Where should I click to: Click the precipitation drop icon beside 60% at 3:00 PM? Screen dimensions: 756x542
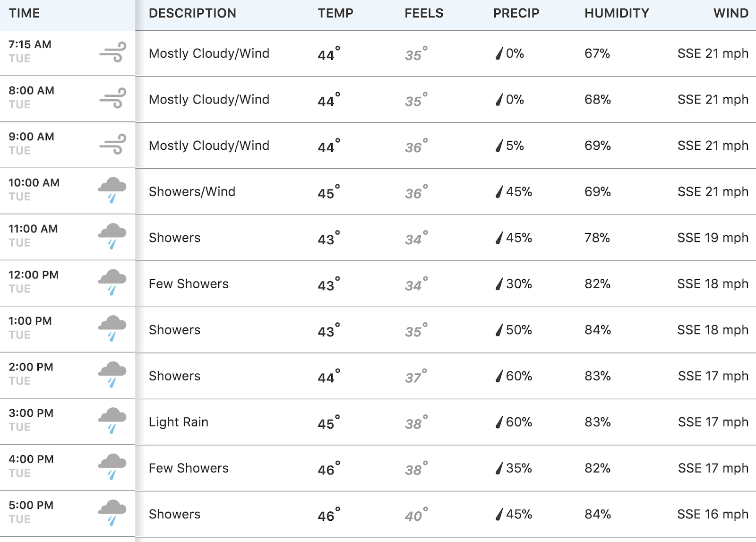click(x=499, y=422)
